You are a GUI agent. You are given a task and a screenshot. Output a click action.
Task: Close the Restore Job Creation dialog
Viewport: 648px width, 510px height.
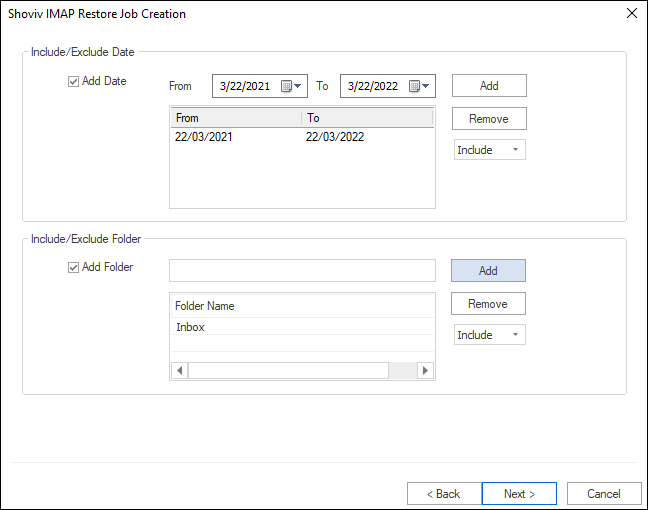pos(632,13)
